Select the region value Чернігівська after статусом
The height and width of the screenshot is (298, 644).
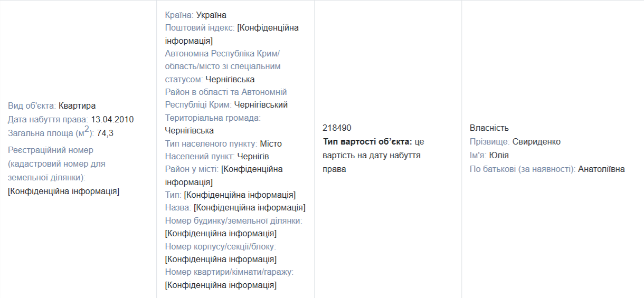click(230, 80)
